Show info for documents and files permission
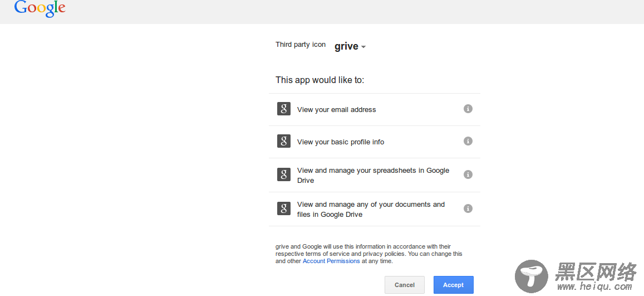The height and width of the screenshot is (296, 644). [468, 208]
